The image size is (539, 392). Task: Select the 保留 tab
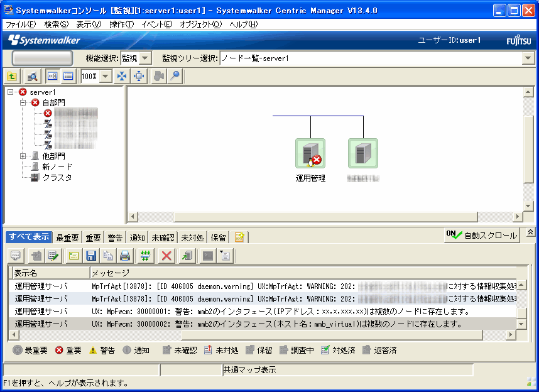tap(218, 237)
